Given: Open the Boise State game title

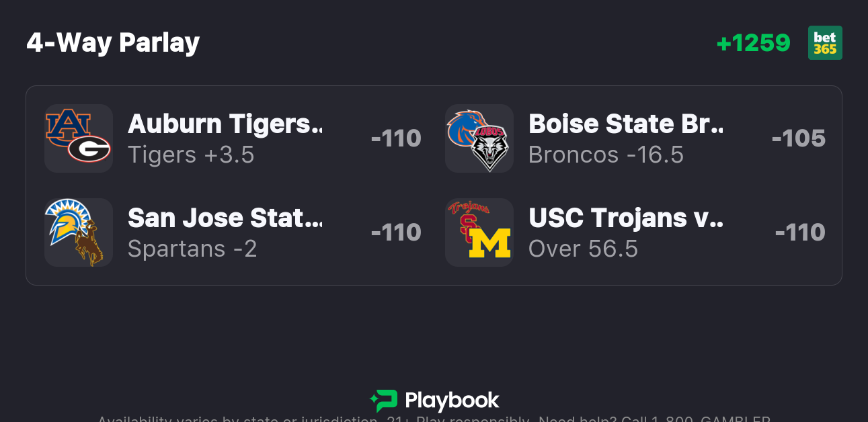Looking at the screenshot, I should (625, 124).
